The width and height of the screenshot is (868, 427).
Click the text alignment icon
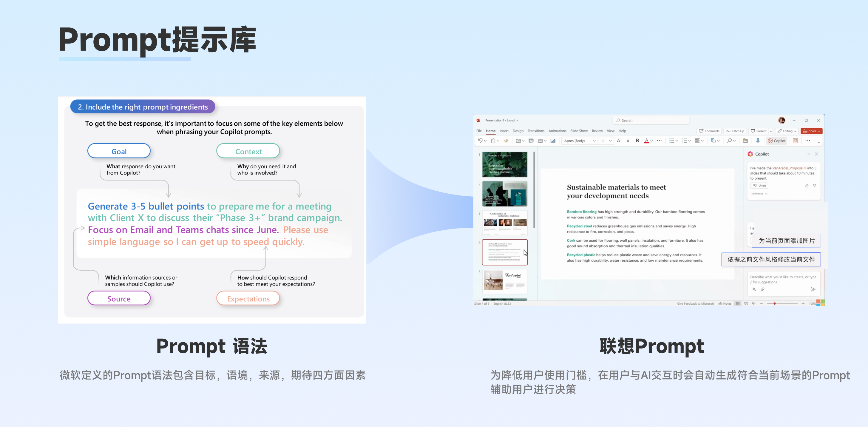click(697, 141)
